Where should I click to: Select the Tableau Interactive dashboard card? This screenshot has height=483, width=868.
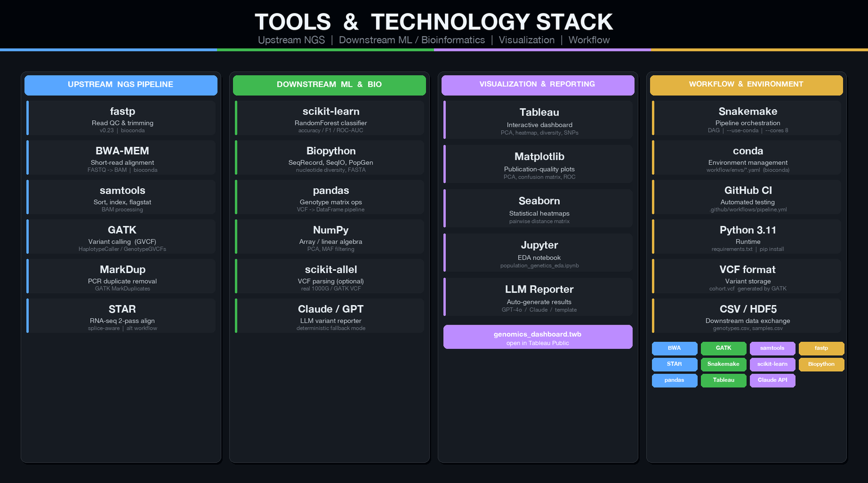pos(538,120)
